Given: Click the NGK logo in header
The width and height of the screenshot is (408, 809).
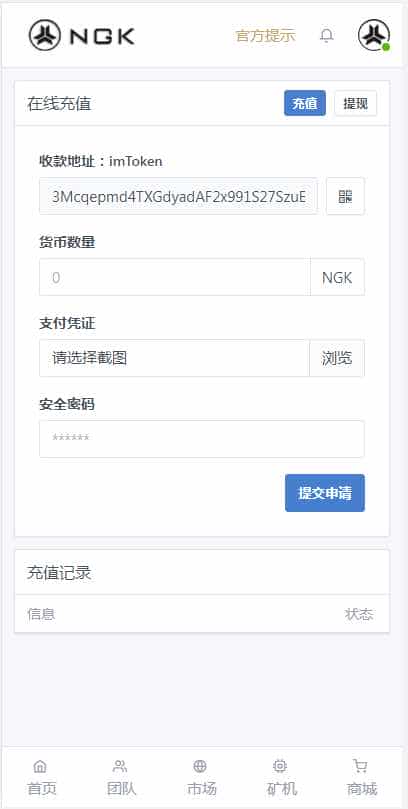Looking at the screenshot, I should 81,36.
